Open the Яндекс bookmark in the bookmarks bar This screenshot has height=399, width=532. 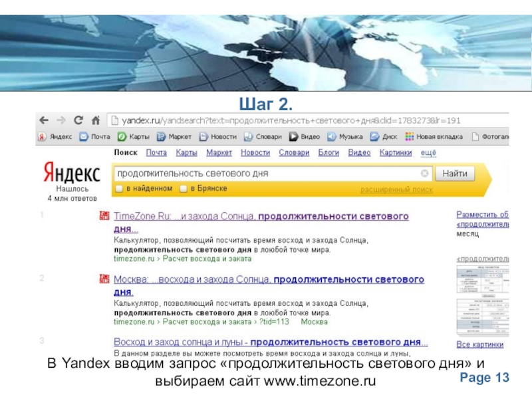tap(55, 136)
